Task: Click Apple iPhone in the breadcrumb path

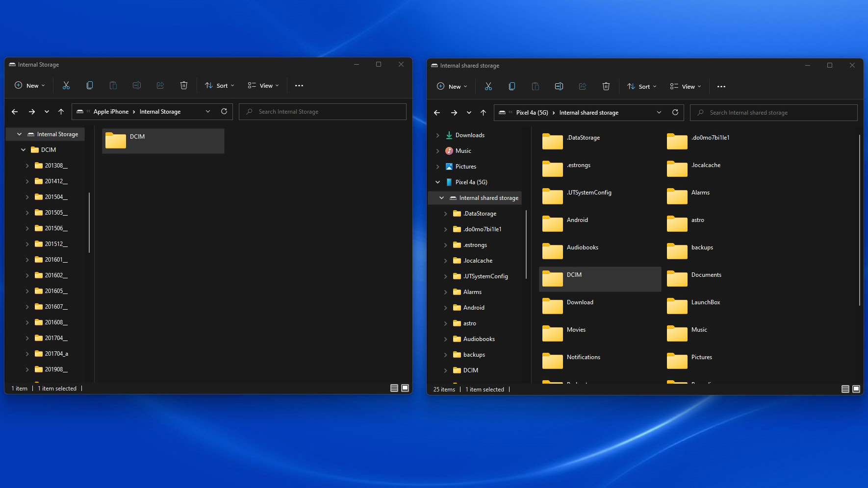Action: point(111,112)
